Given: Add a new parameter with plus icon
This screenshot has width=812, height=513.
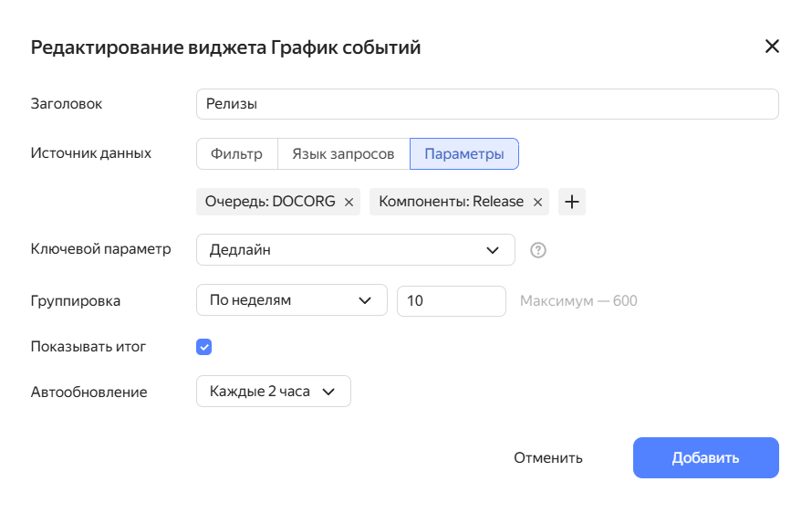Looking at the screenshot, I should [572, 202].
